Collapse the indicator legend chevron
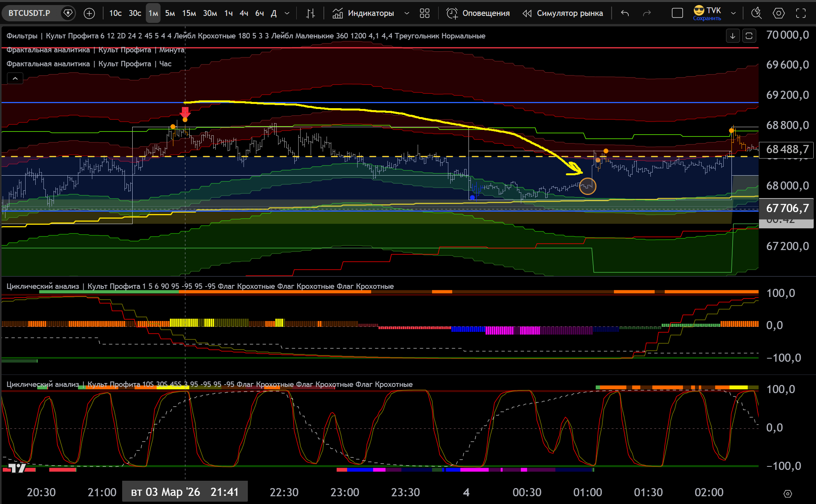 (15, 79)
